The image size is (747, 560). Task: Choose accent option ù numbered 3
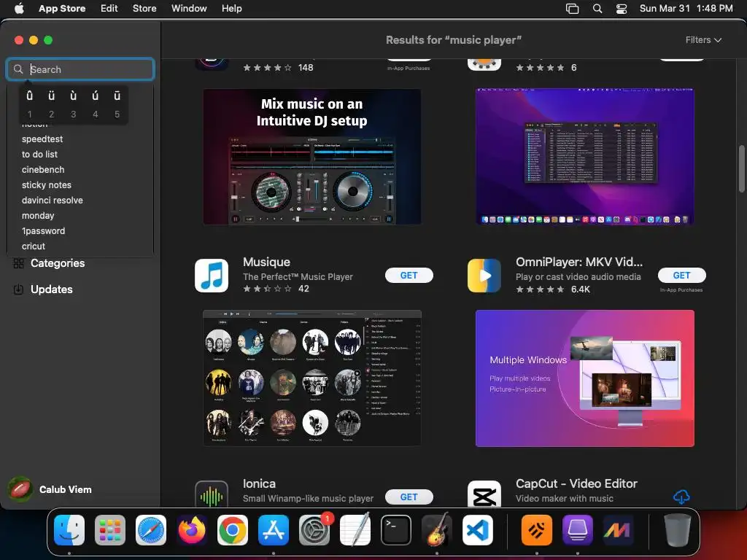click(74, 104)
